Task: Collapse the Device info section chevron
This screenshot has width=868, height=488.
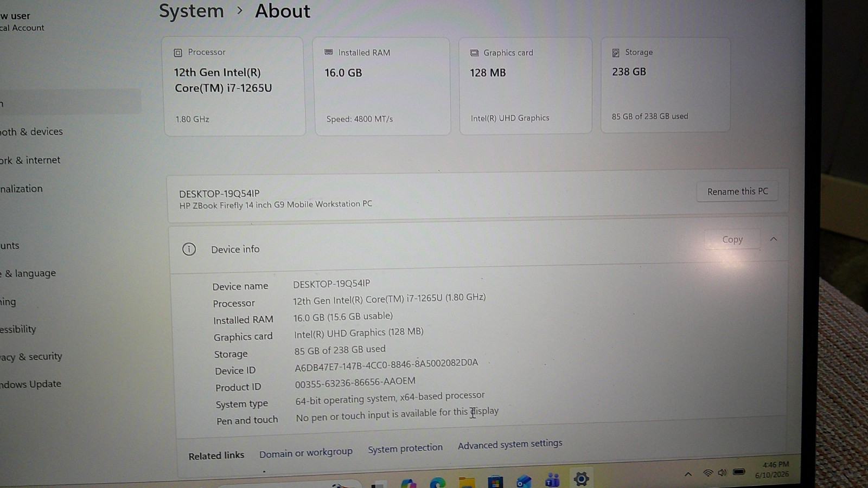Action: pos(774,239)
